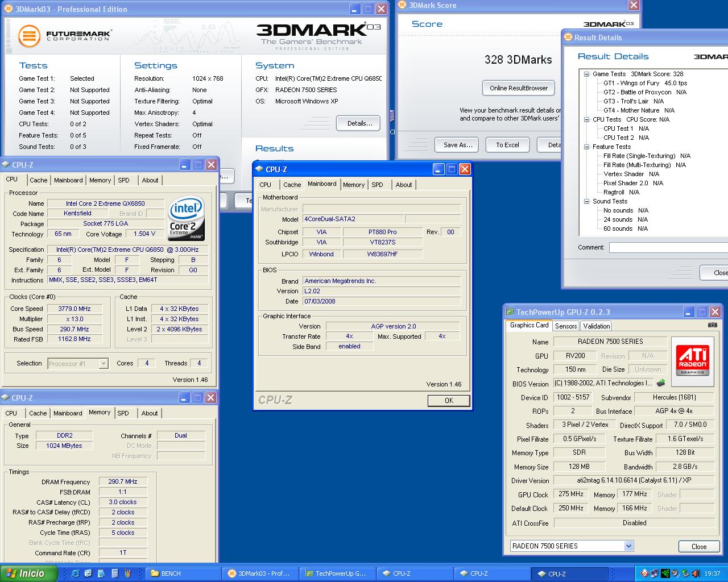Collapse the Game Tests tree node

coord(586,74)
